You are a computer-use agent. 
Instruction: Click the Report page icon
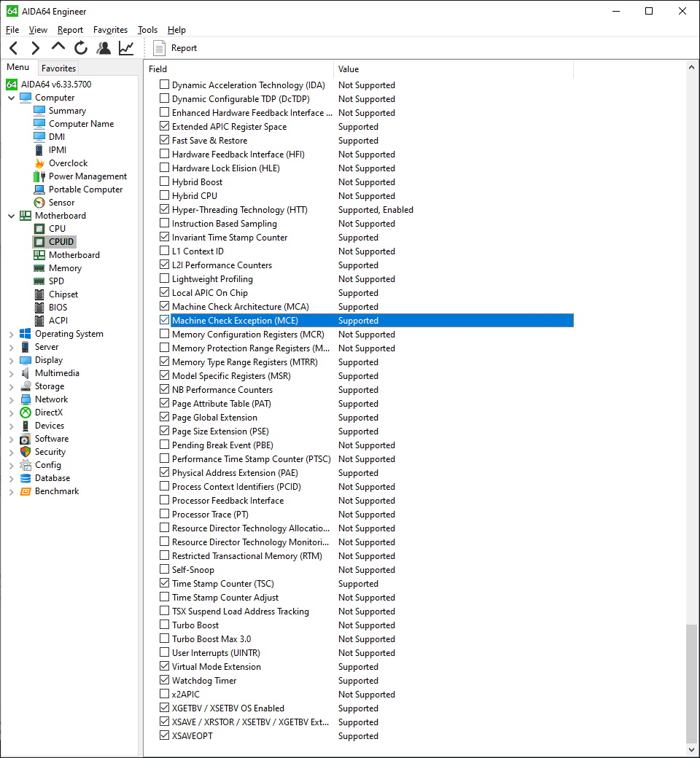[x=159, y=48]
